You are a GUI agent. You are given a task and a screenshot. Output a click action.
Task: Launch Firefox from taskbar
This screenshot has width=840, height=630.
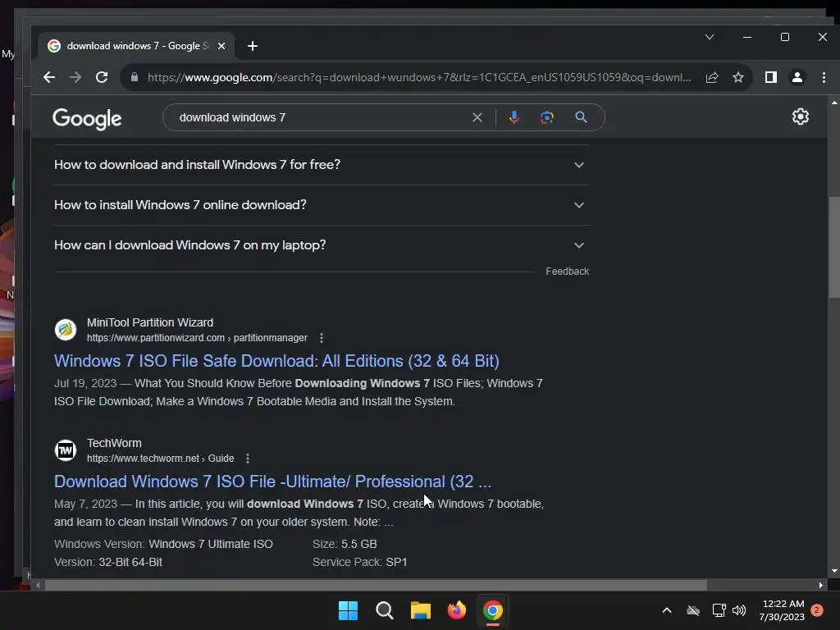click(x=456, y=610)
